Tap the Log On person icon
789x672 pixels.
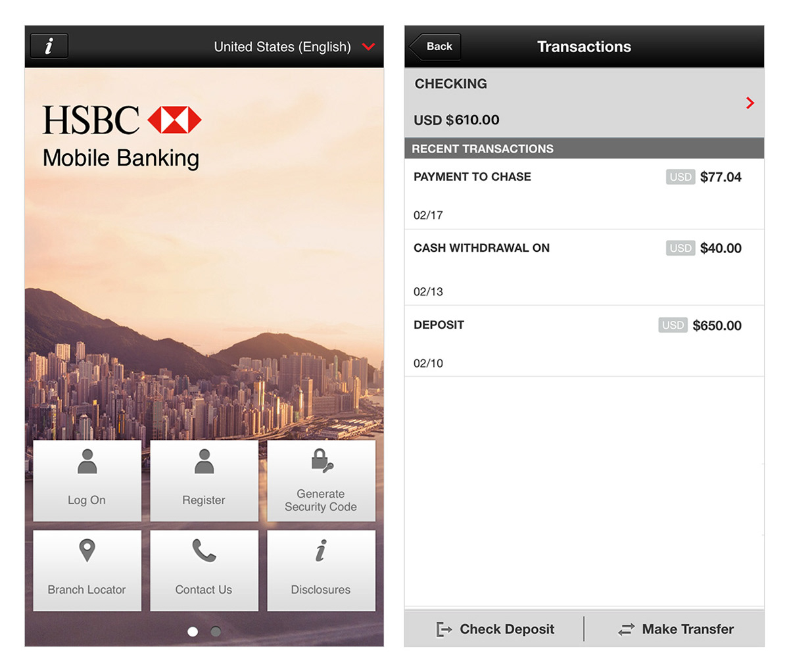pyautogui.click(x=87, y=462)
